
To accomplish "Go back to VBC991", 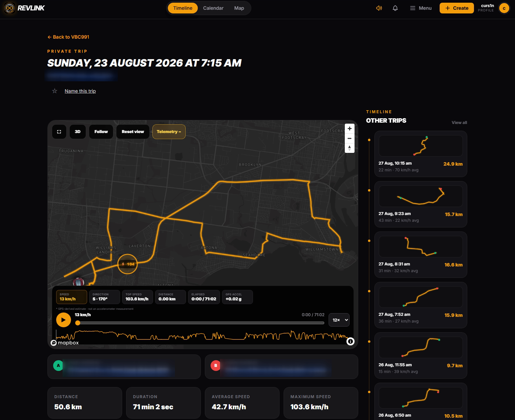I will click(x=68, y=37).
